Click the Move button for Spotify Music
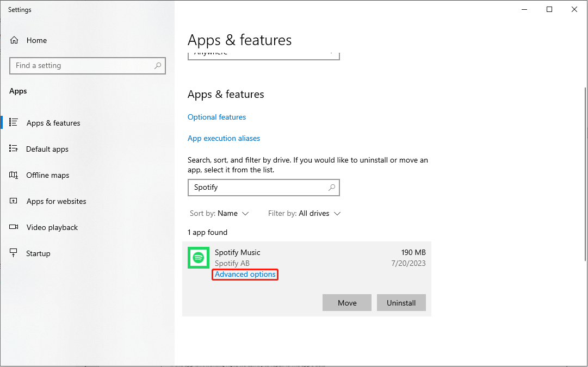 coord(347,302)
